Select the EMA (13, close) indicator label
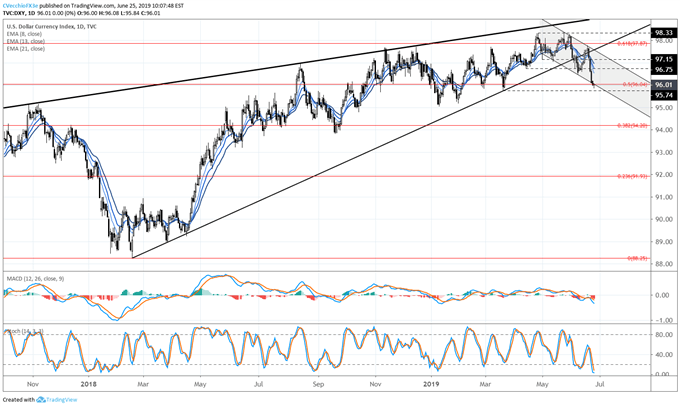Viewport: 680px width, 407px height. (25, 41)
